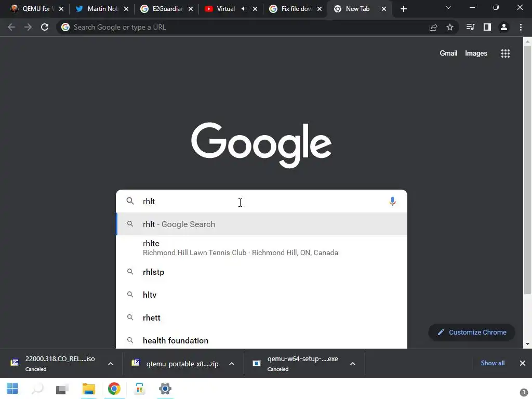Click the scrollbar down arrow
Viewport: 532px width, 399px height.
[527, 344]
